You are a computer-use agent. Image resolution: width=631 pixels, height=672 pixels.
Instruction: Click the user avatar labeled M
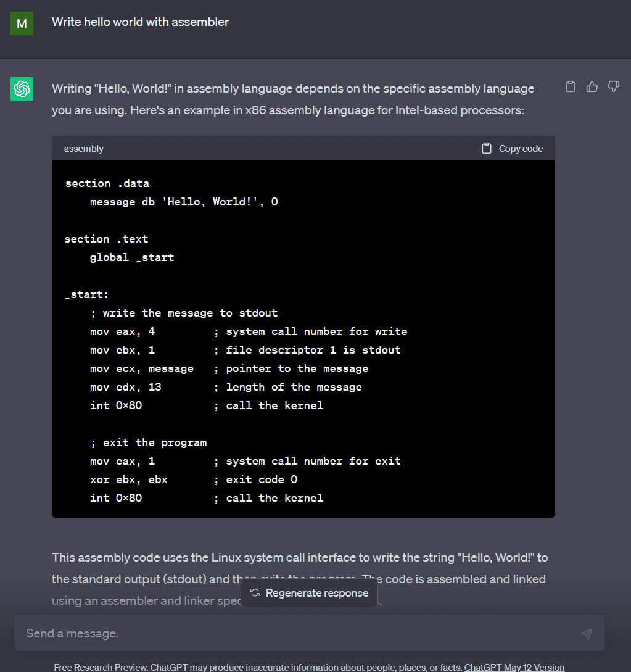[22, 23]
